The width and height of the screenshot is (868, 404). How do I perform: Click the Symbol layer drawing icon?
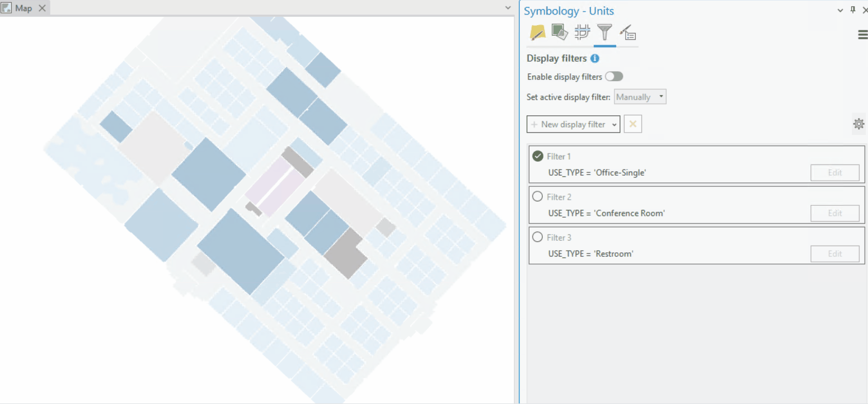click(x=627, y=32)
